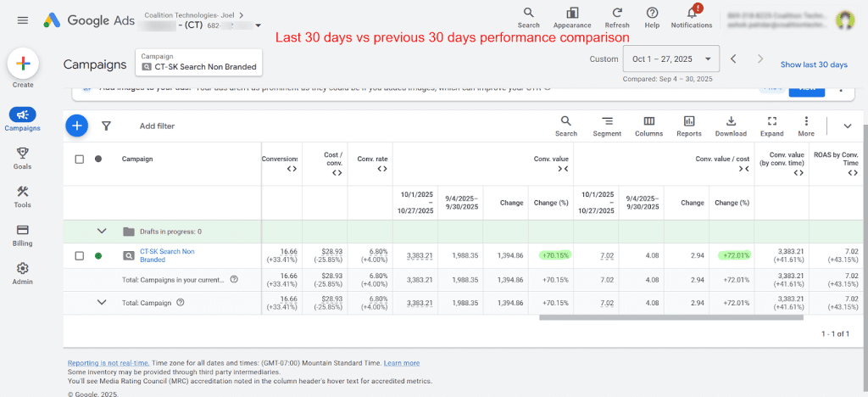Open Tools in sidebar
Viewport: 868px width, 397px height.
(x=23, y=197)
